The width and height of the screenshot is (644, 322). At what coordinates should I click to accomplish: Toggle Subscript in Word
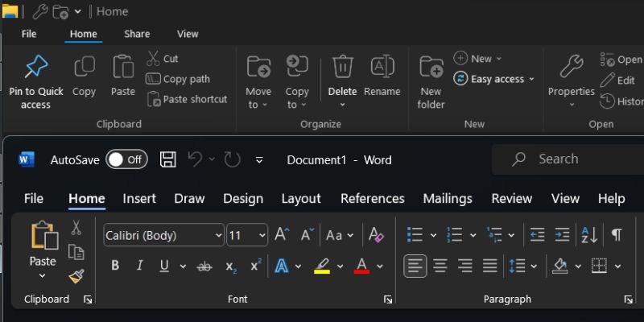pyautogui.click(x=231, y=266)
